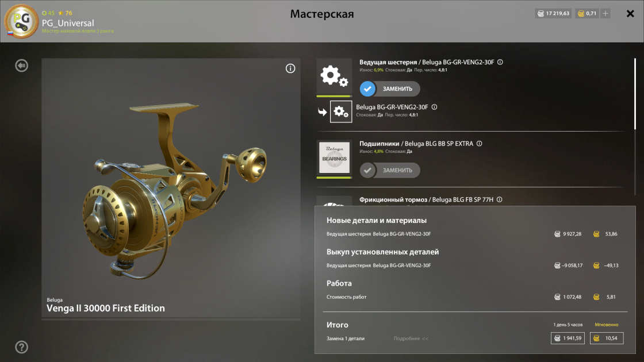Add gold coins with the plus icon
Image resolution: width=644 pixels, height=362 pixels.
[x=605, y=14]
